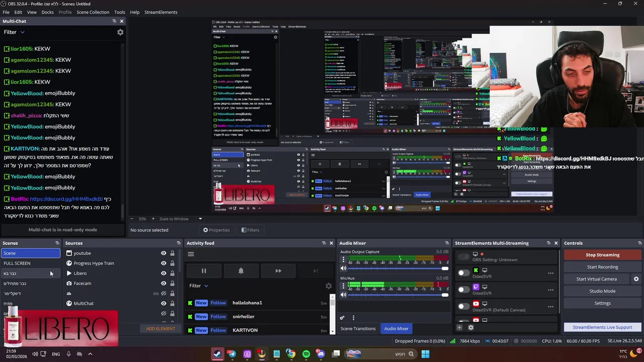Viewport: 644px width, 362px height.
Task: Open Scene Collection menu
Action: 93,12
